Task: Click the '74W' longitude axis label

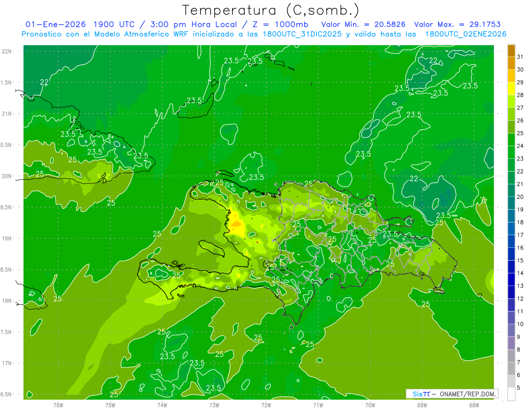Action: click(x=162, y=405)
